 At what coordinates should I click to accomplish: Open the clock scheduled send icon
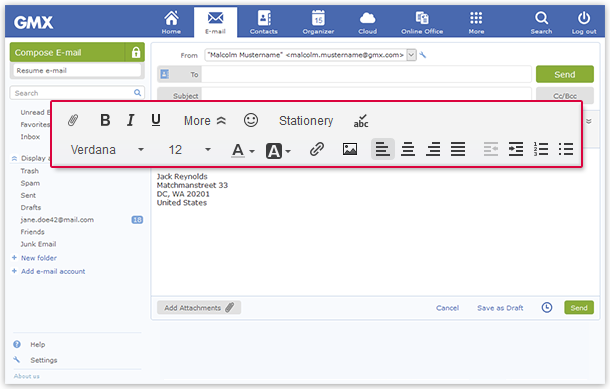[547, 308]
